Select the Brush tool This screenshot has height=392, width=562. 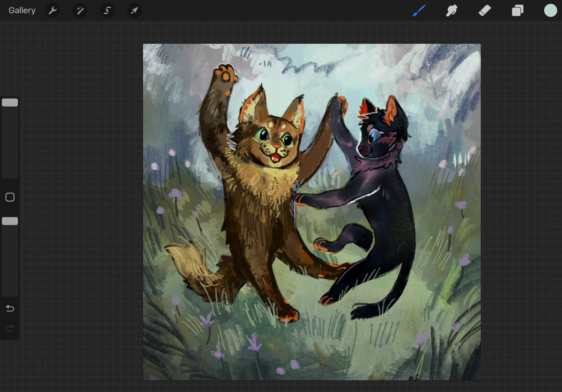click(419, 10)
